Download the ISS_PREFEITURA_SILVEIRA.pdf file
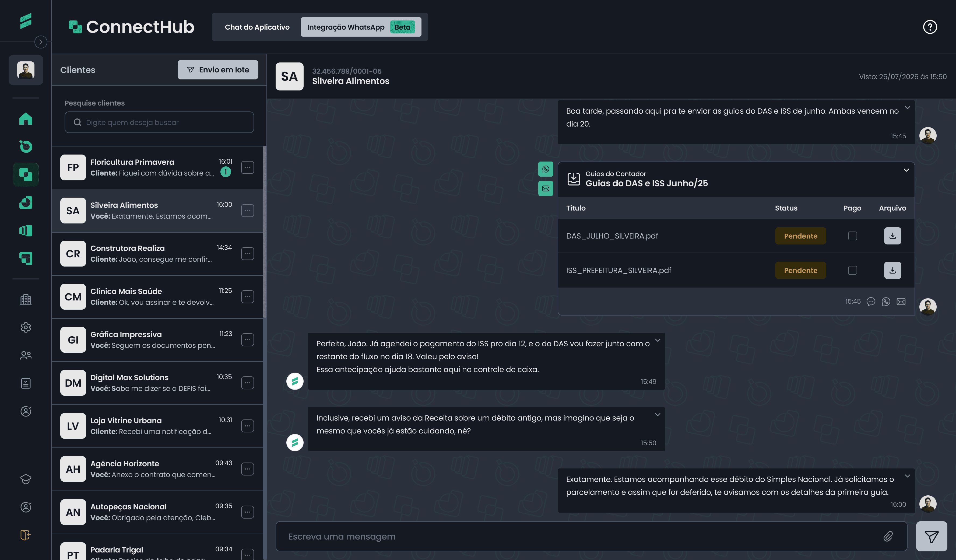 click(x=892, y=271)
